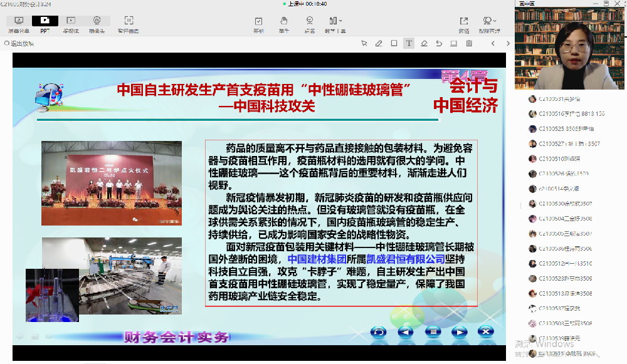The width and height of the screenshot is (627, 364).
Task: Undo the last annotation
Action: tap(439, 43)
